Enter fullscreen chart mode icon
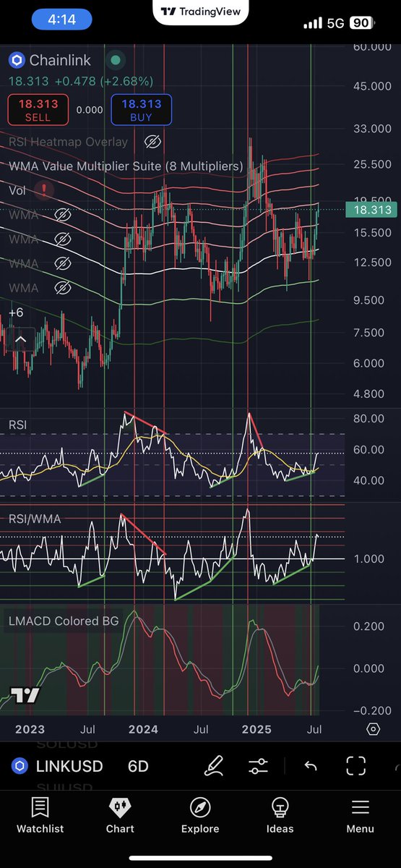 point(355,766)
